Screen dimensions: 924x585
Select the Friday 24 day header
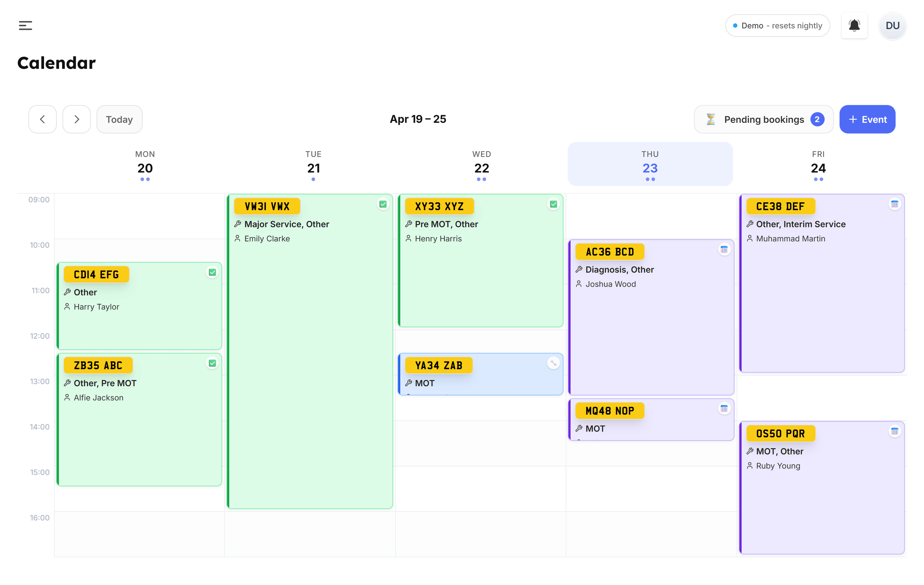818,164
